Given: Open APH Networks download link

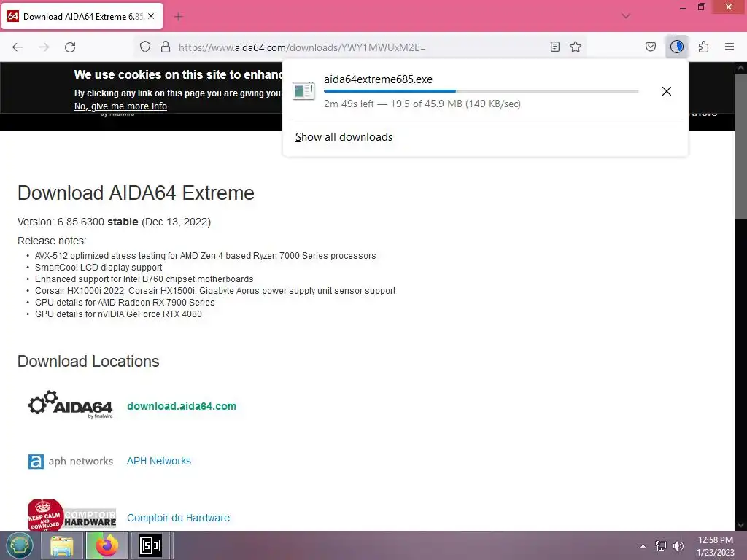Looking at the screenshot, I should click(x=158, y=461).
